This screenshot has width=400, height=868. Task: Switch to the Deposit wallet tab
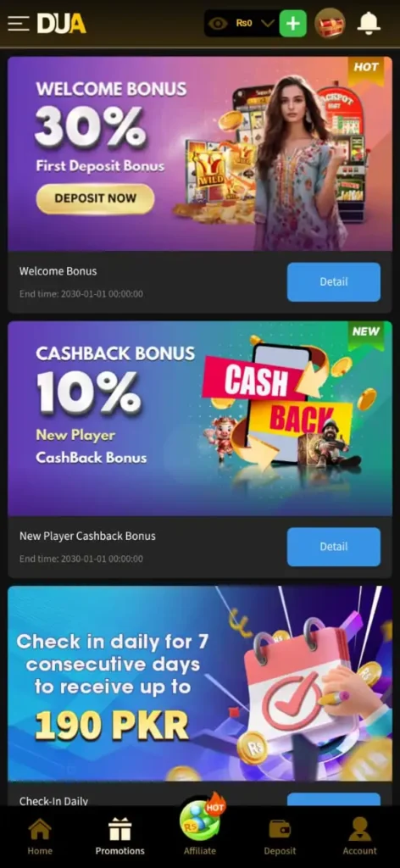click(280, 837)
